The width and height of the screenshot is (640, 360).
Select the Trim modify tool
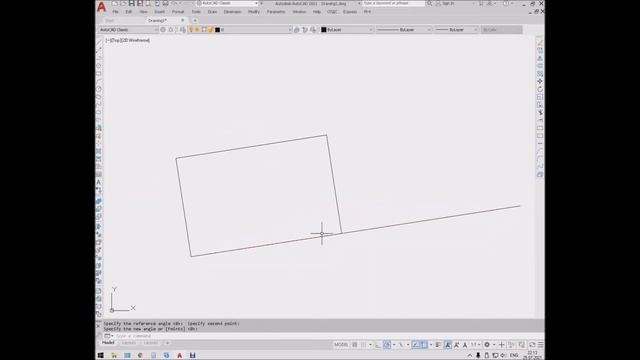click(540, 113)
